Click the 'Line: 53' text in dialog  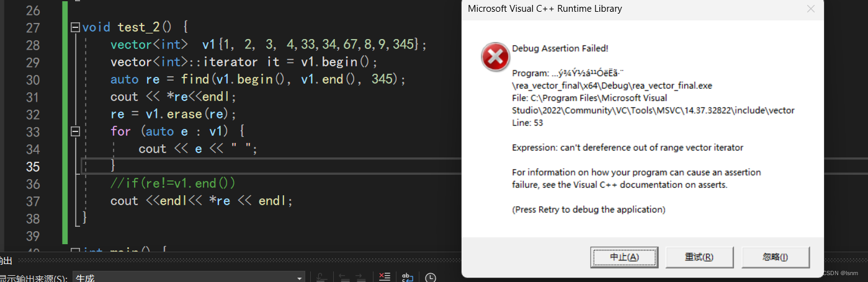(x=527, y=123)
